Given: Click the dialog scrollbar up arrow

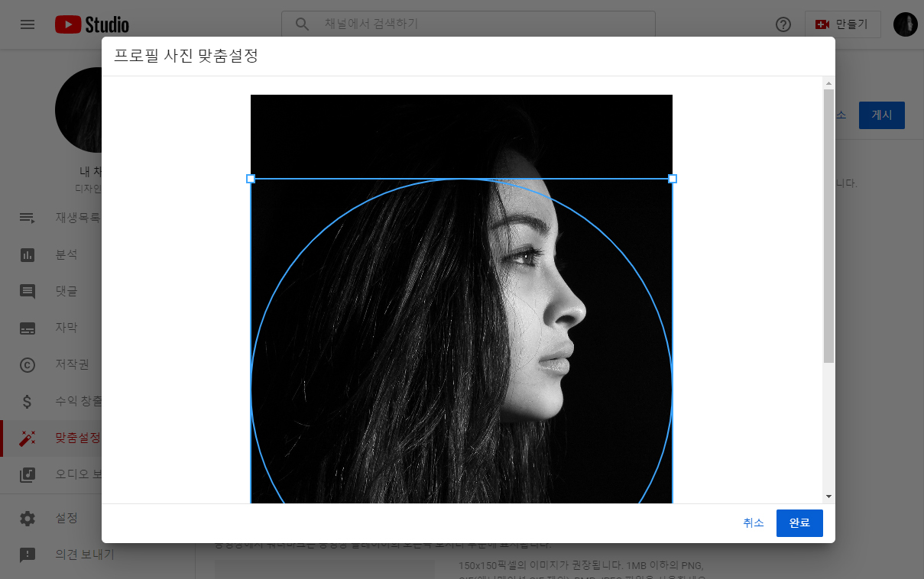Looking at the screenshot, I should coord(828,82).
